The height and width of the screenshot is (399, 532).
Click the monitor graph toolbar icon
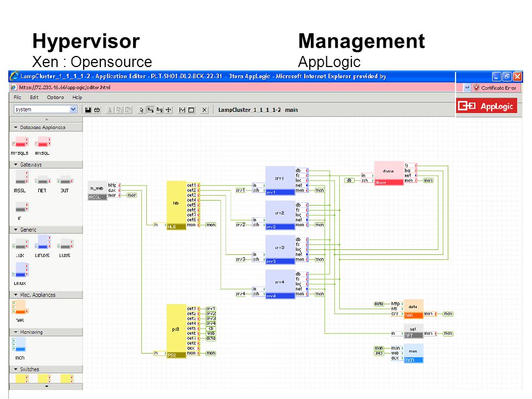tap(182, 110)
